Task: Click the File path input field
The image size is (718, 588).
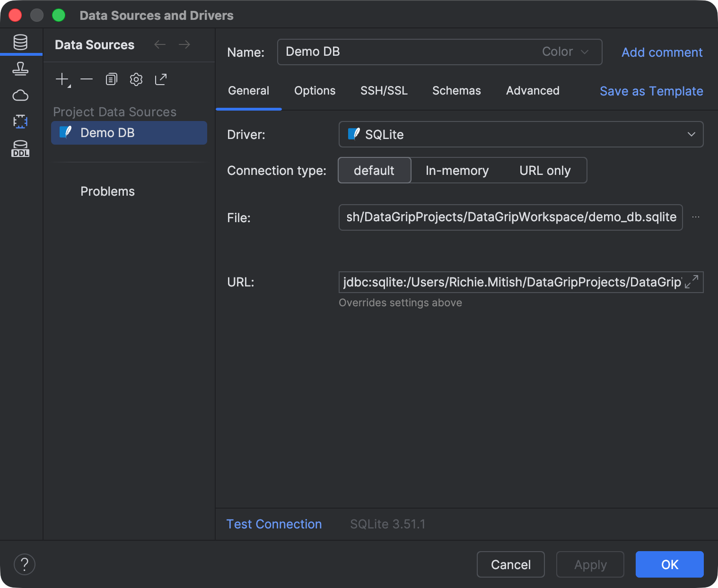Action: (511, 217)
